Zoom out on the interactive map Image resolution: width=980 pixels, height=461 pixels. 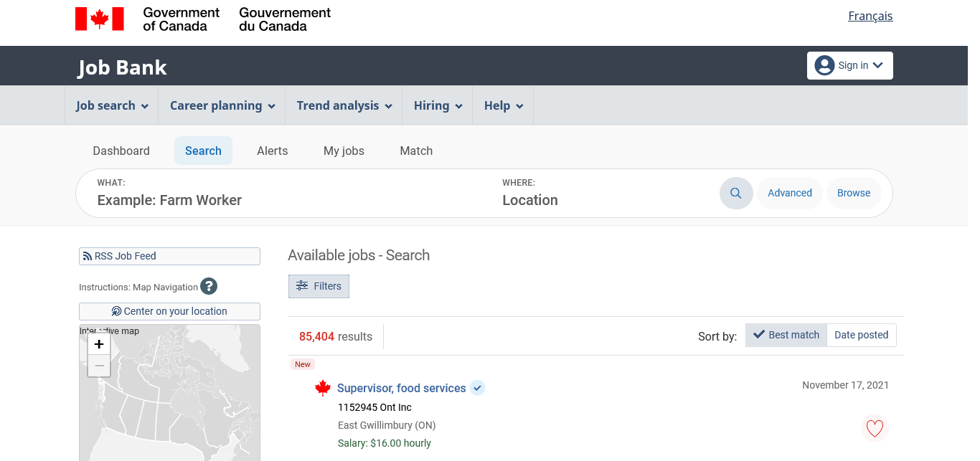point(99,366)
